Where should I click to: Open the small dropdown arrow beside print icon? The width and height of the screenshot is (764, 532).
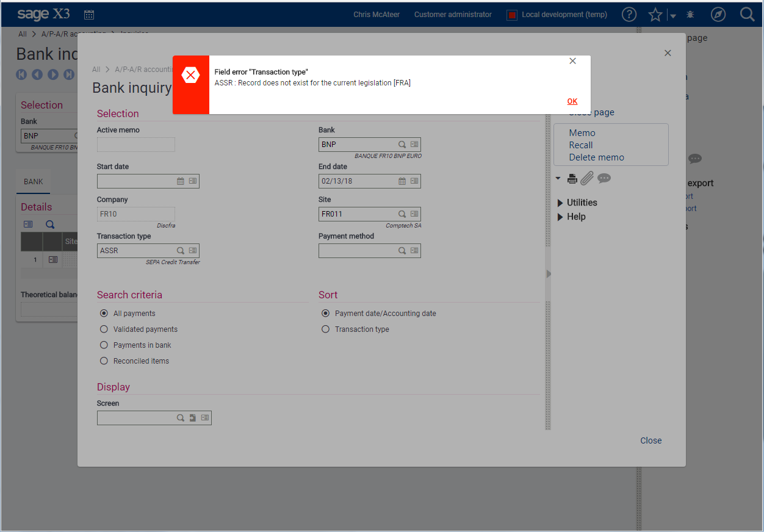[558, 178]
